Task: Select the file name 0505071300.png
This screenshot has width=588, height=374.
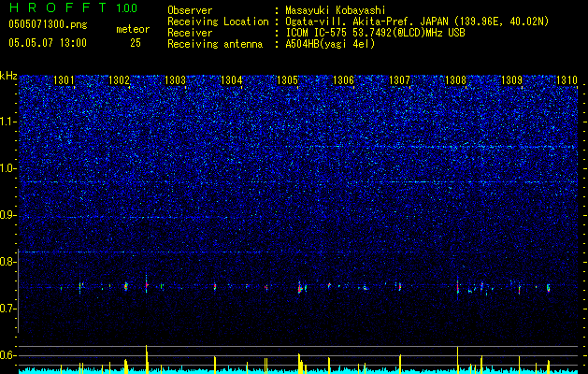Action: click(x=48, y=25)
